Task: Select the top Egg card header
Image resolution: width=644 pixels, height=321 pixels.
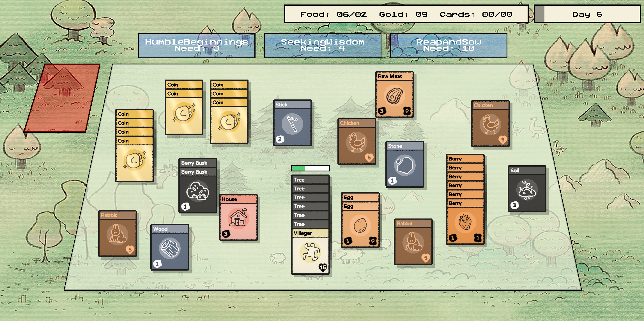Action: click(360, 197)
